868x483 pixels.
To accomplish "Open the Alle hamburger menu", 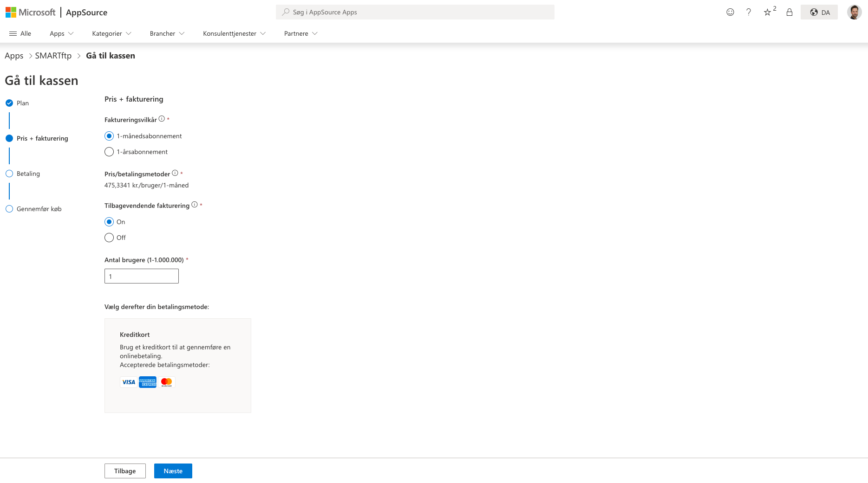I will tap(20, 33).
